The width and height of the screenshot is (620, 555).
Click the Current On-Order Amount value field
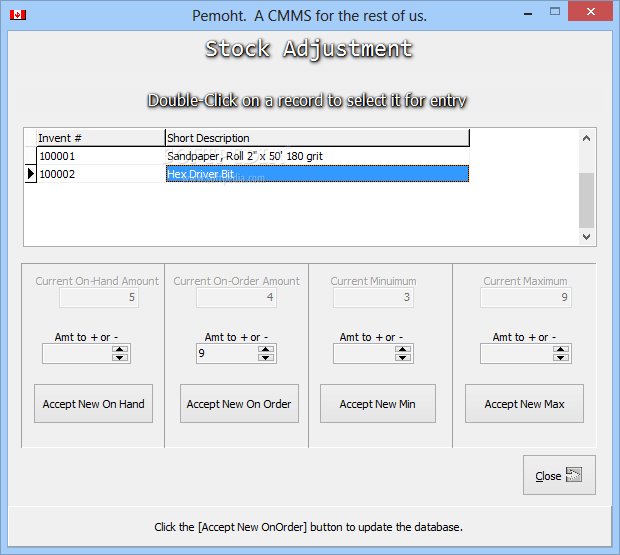[236, 298]
